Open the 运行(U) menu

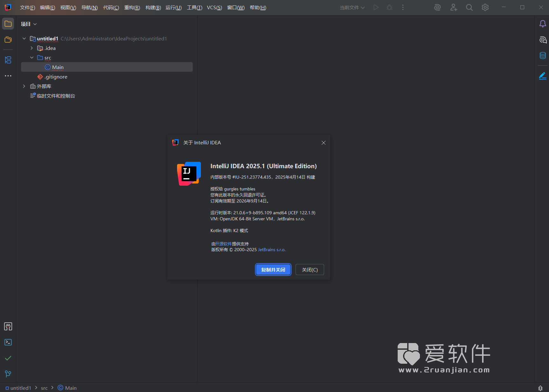(174, 8)
